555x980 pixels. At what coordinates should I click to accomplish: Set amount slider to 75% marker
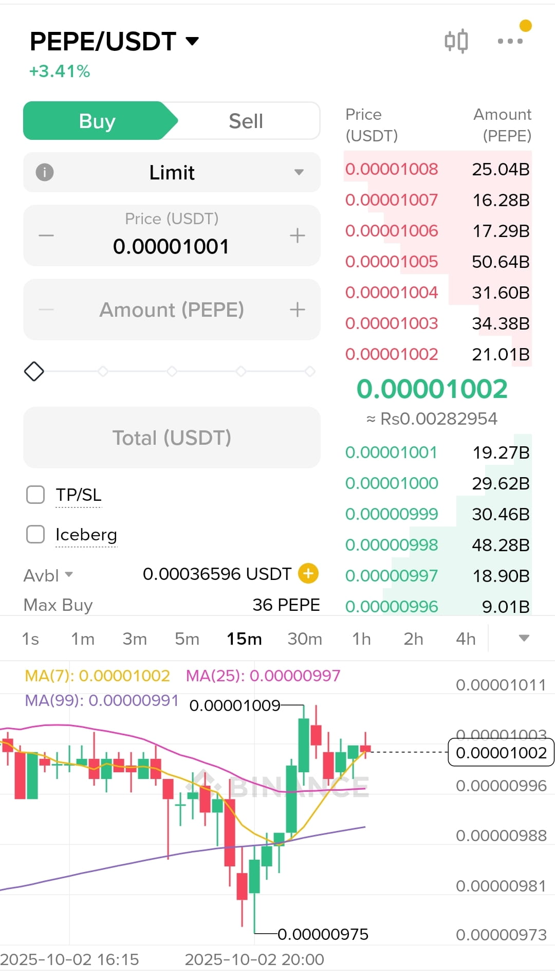pyautogui.click(x=241, y=371)
